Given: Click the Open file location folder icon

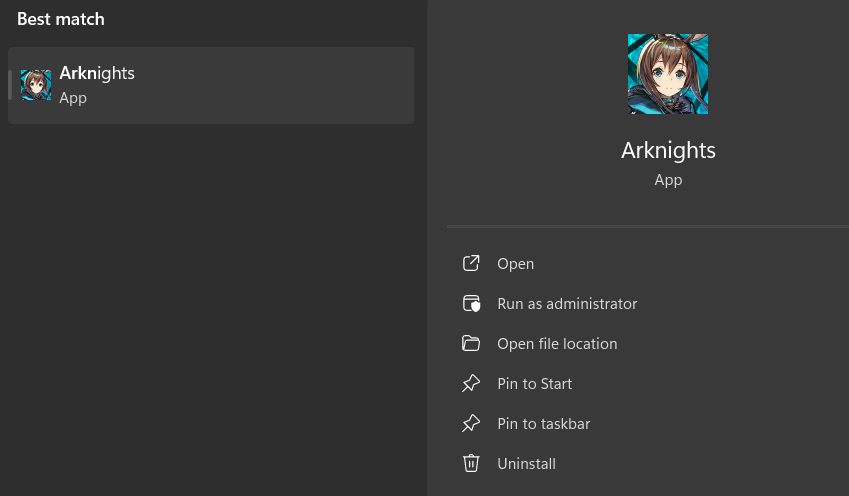Looking at the screenshot, I should pos(471,343).
